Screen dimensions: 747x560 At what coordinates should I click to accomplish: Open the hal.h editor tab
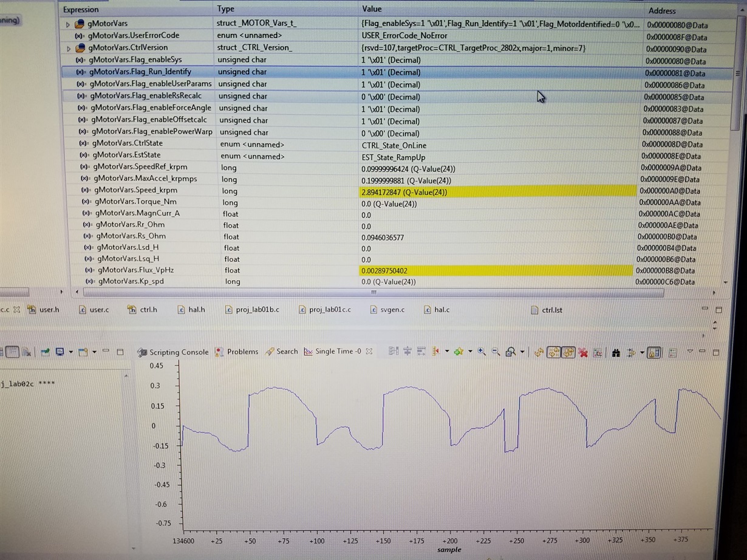point(191,310)
